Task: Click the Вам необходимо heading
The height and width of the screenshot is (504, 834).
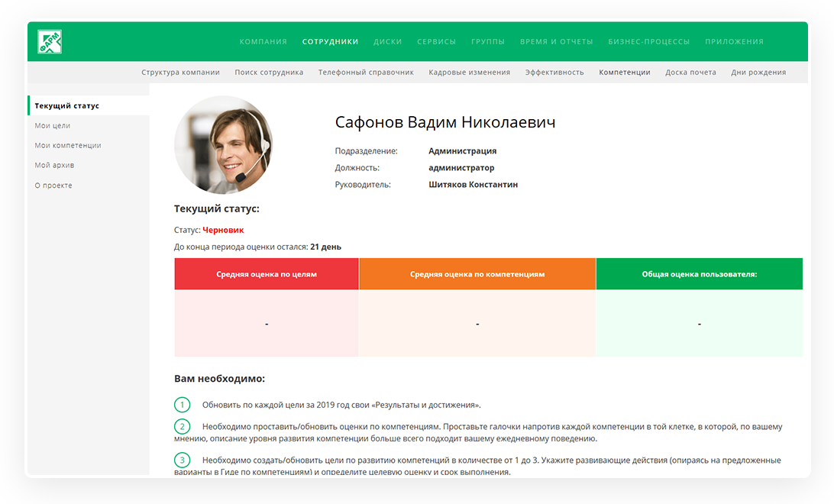Action: (x=219, y=379)
